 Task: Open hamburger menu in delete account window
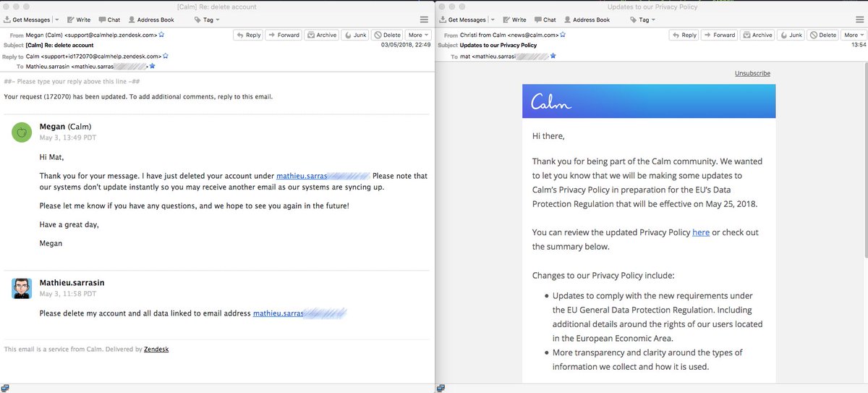point(424,20)
